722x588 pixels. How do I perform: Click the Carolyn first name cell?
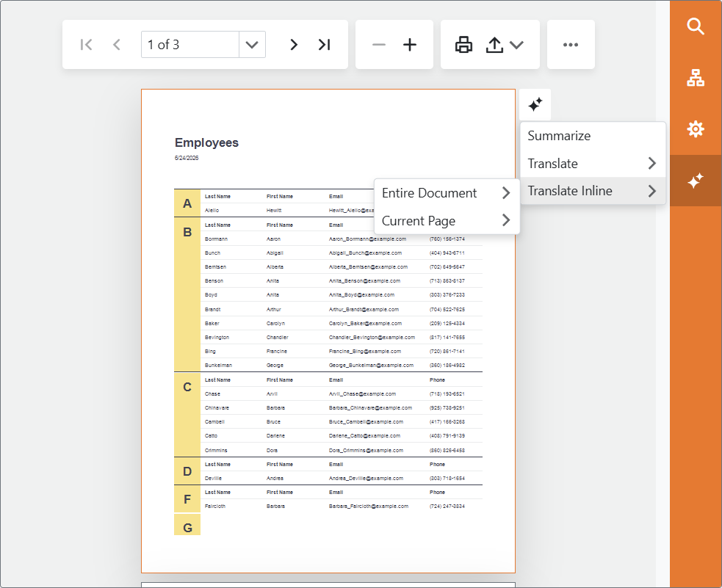[x=276, y=324]
